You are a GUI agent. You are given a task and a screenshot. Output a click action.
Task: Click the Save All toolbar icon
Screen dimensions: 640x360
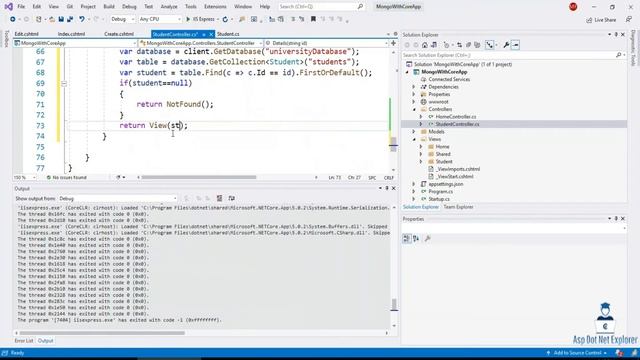pos(70,19)
